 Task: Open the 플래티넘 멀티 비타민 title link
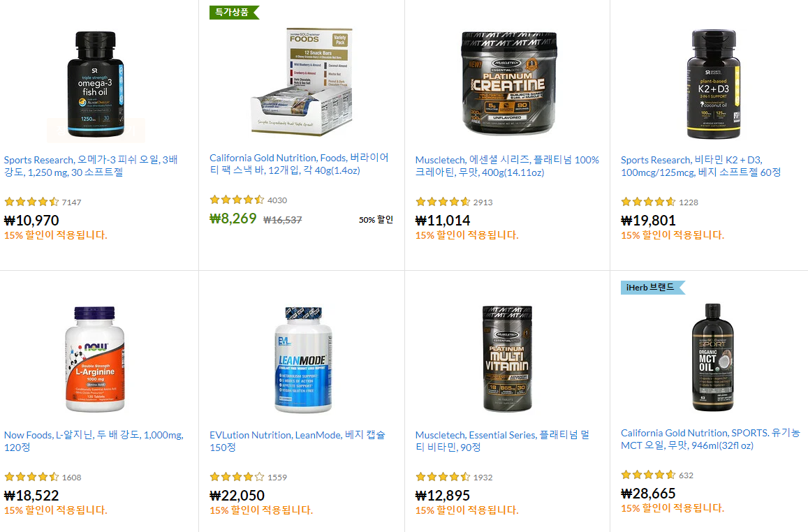(x=502, y=441)
